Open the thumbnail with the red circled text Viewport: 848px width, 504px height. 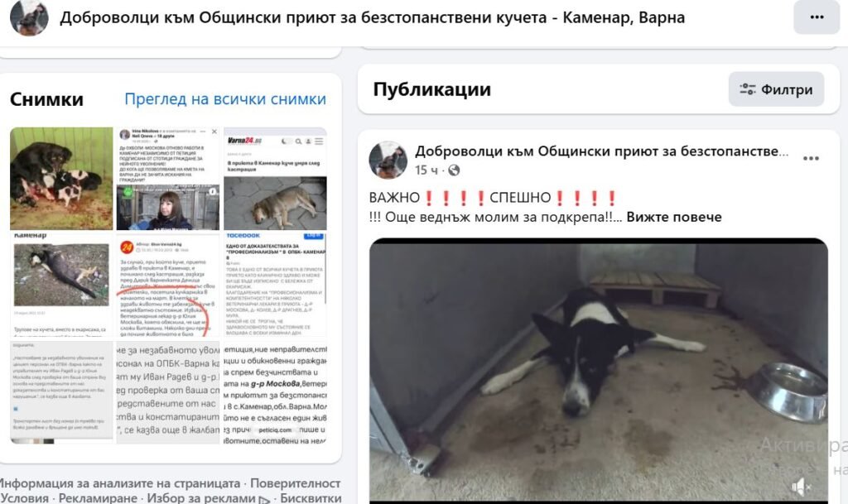pyautogui.click(x=167, y=286)
